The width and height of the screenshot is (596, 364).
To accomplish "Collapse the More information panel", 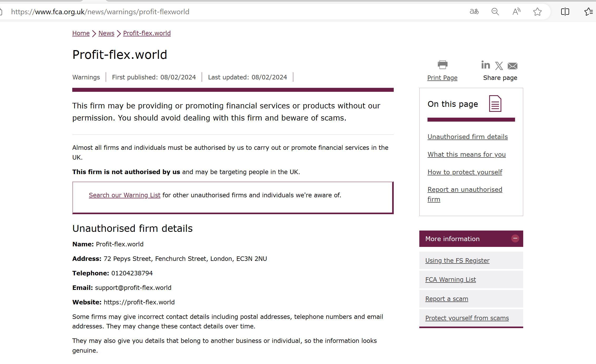I will click(515, 238).
